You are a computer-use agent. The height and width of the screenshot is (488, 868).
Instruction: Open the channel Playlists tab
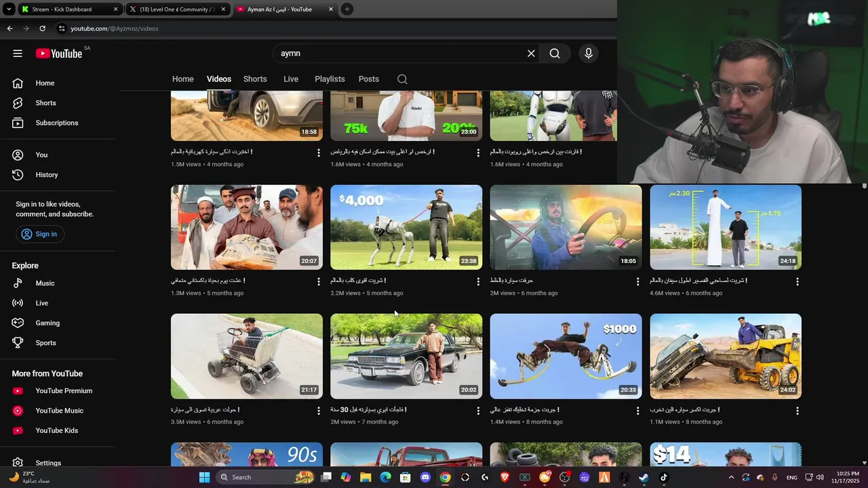(330, 79)
